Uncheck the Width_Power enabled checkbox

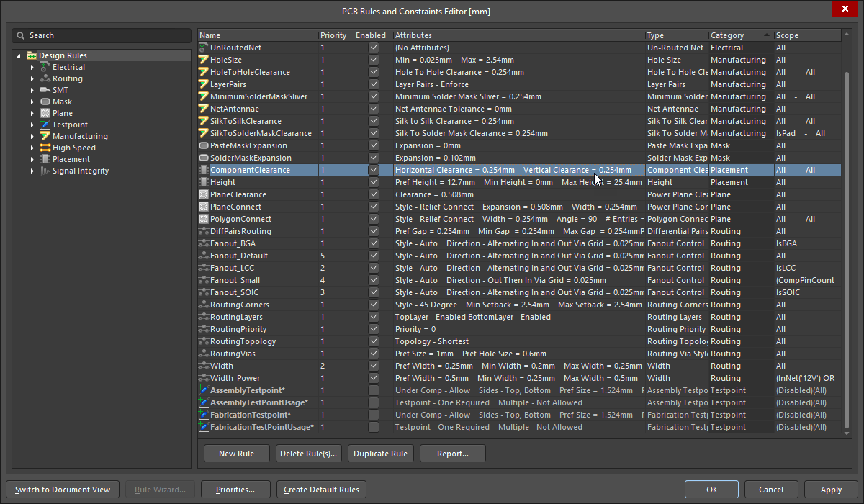tap(373, 378)
